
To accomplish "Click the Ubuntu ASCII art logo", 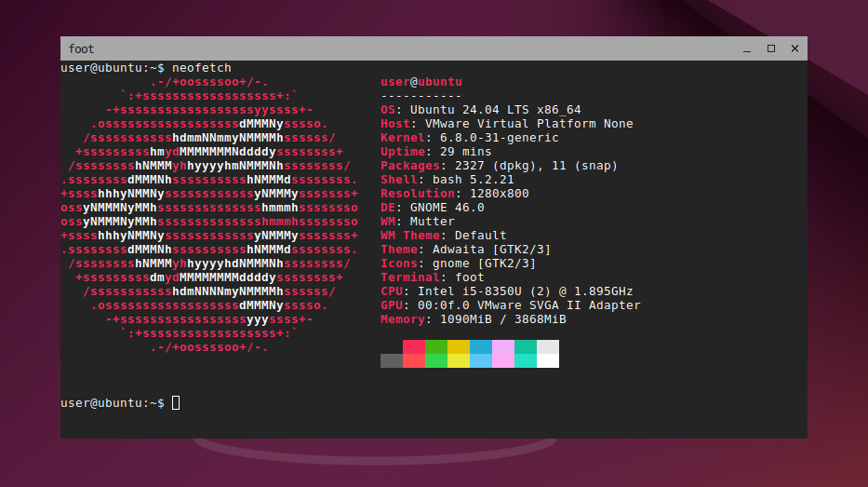I will [x=209, y=214].
